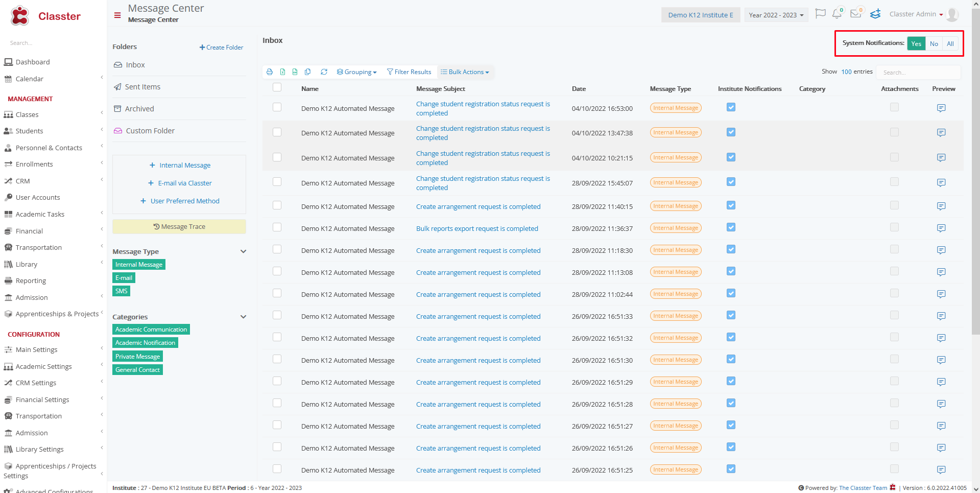
Task: Toggle Institute Notifications checkbox for 28/09/2022 11:18:30 row
Action: pyautogui.click(x=731, y=249)
